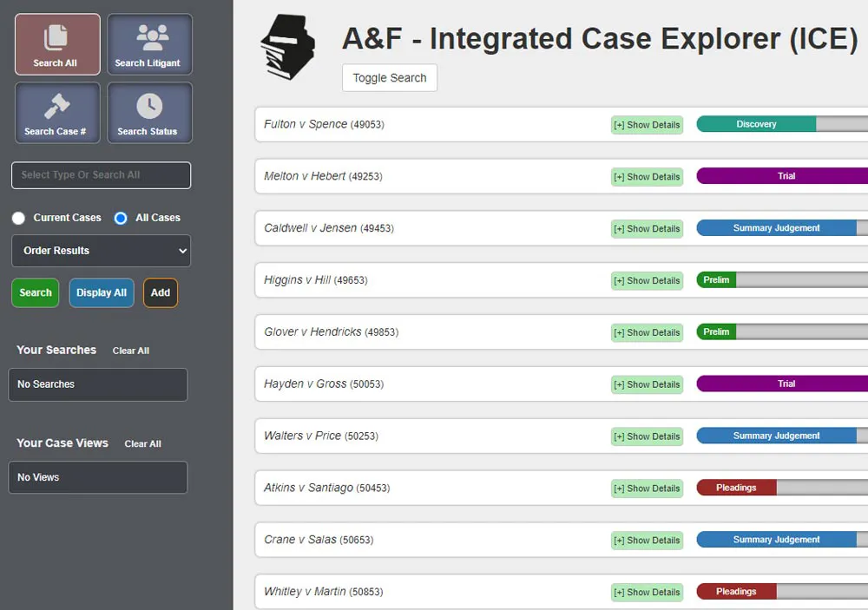Click the Search All documents icon

point(56,36)
